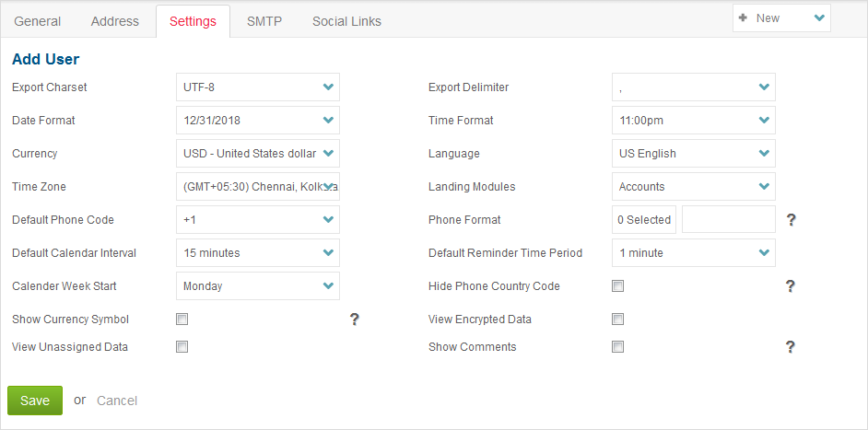Image resolution: width=868 pixels, height=430 pixels.
Task: Enable the Hide Phone Country Code checkbox
Action: (x=617, y=286)
